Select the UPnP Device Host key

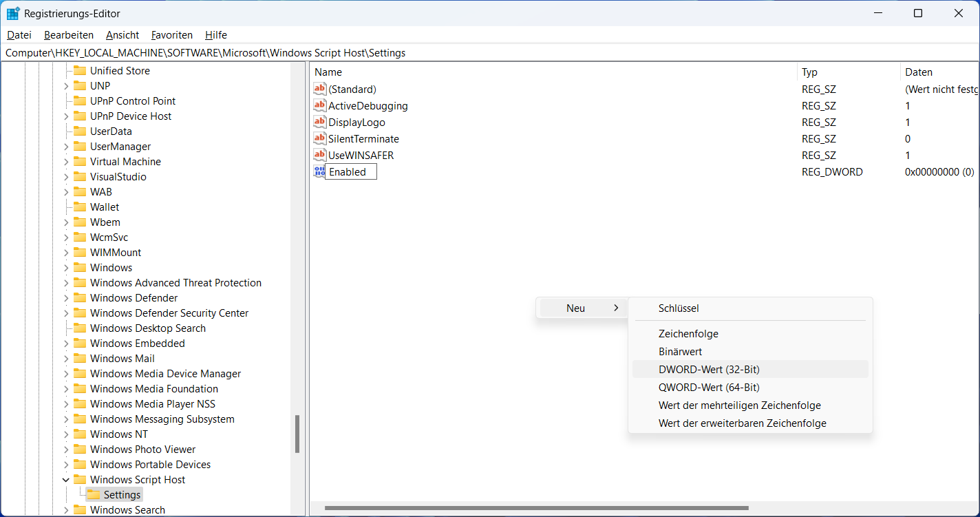click(131, 116)
